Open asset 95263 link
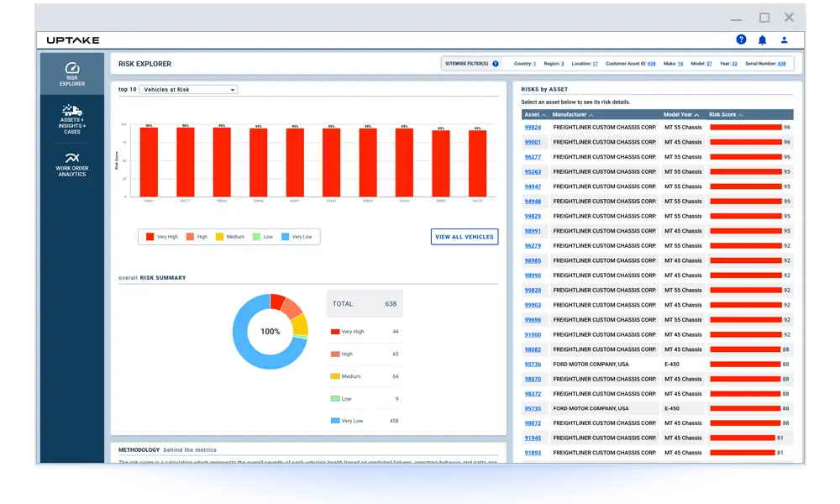The height and width of the screenshot is (504, 840). point(533,172)
